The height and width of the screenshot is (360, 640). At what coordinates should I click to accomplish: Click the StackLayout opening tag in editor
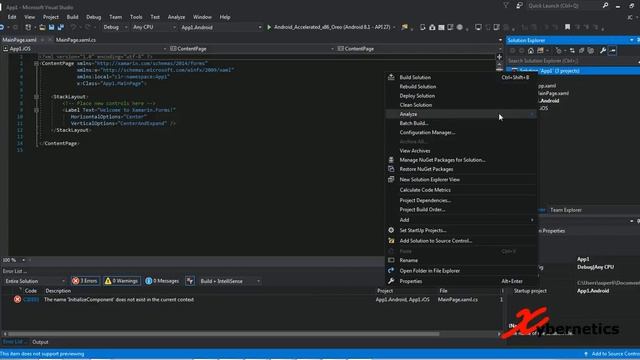70,97
